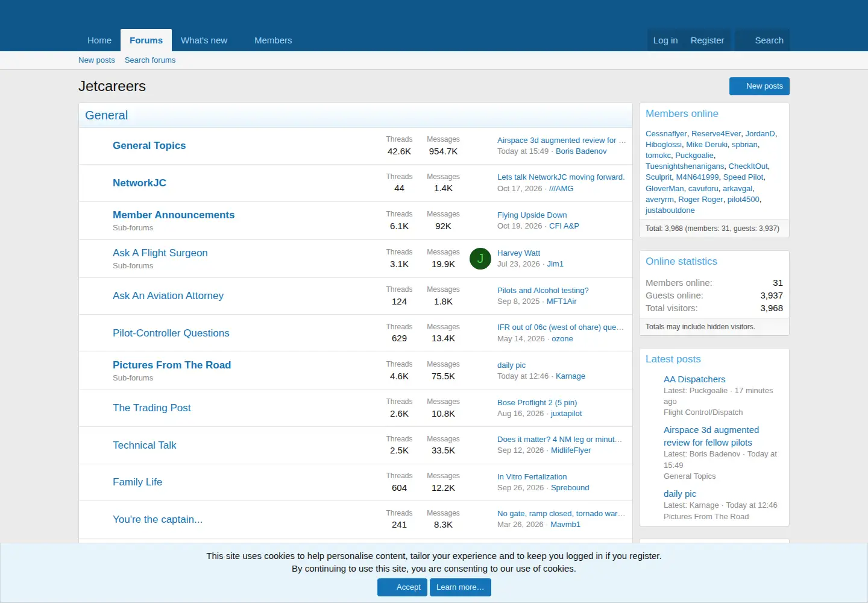This screenshot has width=868, height=603.
Task: View the juxtapilot user profile
Action: coord(567,414)
